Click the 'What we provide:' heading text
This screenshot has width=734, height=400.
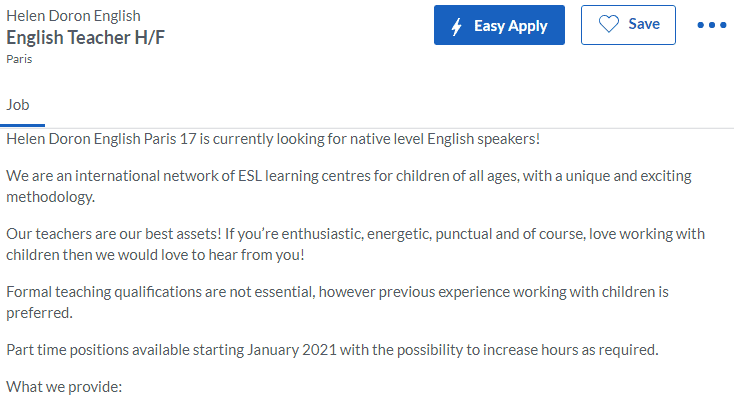click(64, 385)
